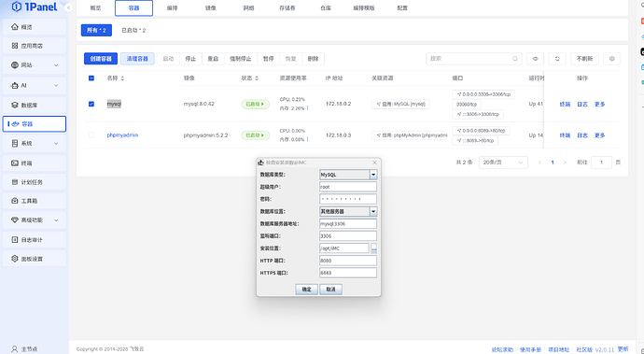Open 更多 menu for mysql row
Viewport: 644px width, 354px height.
600,105
